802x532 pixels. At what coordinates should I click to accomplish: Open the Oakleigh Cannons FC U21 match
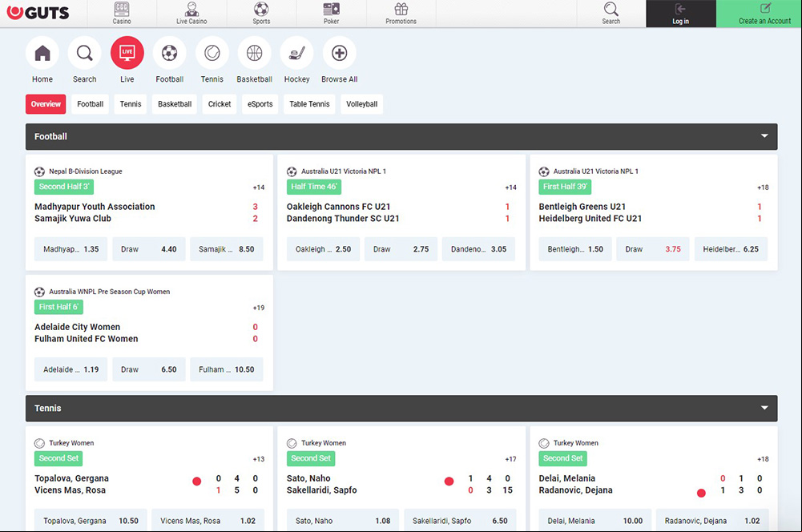coord(339,207)
